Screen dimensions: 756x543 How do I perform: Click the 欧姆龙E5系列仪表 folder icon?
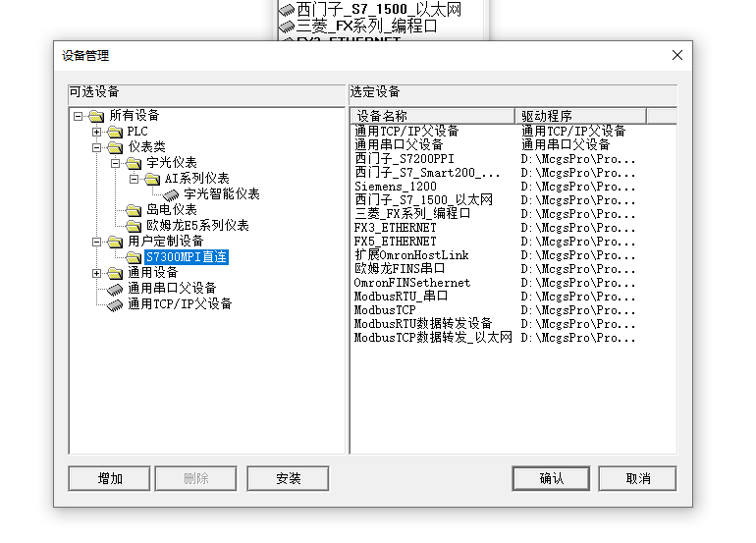pyautogui.click(x=134, y=226)
